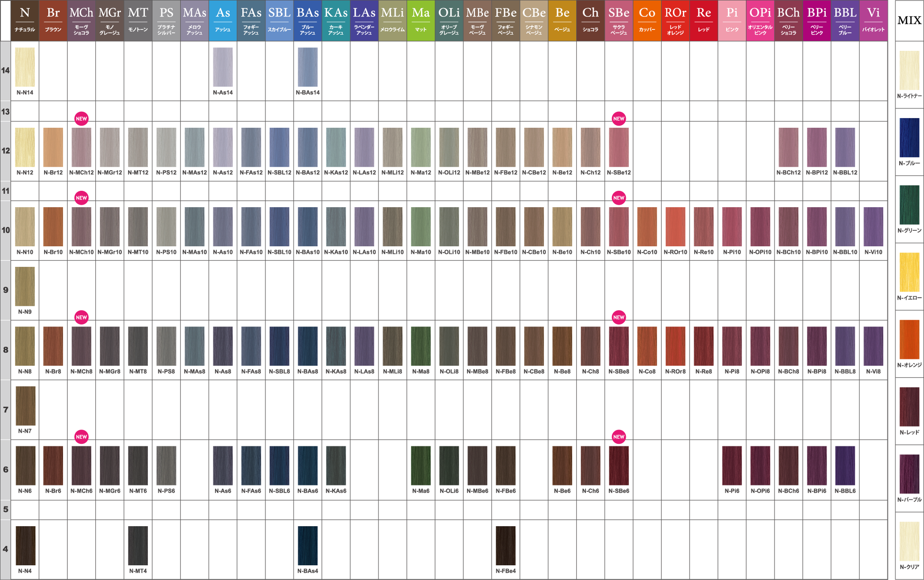This screenshot has width=924, height=580.
Task: Select the ROr レッドオレンジ column header
Action: point(675,20)
